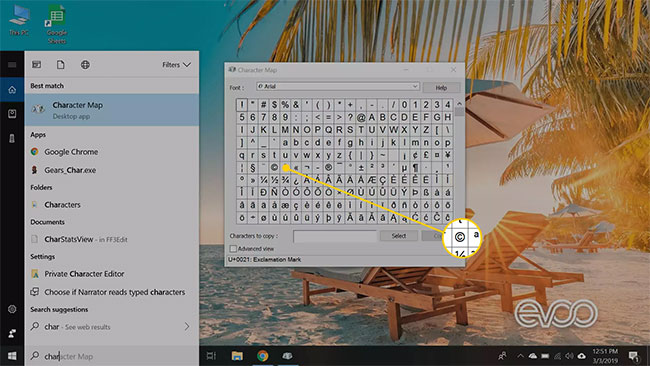This screenshot has width=650, height=366.
Task: Open the Action Center notification icon
Action: (x=633, y=356)
